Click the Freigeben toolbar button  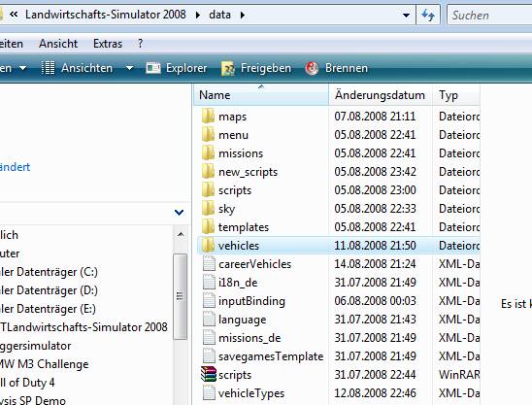(256, 68)
